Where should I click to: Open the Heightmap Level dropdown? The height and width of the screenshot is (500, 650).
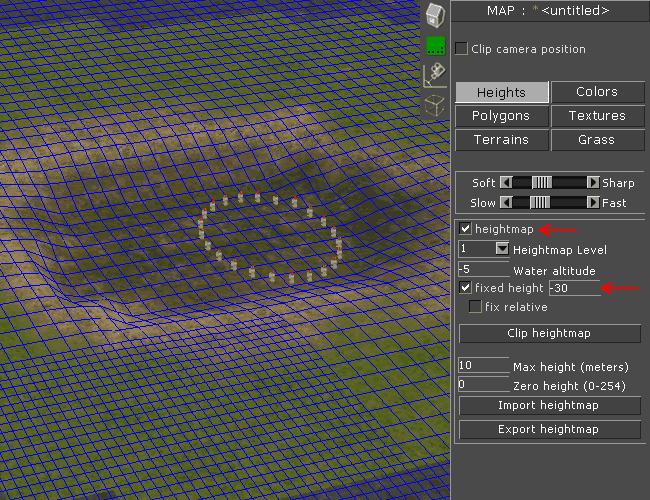click(502, 249)
